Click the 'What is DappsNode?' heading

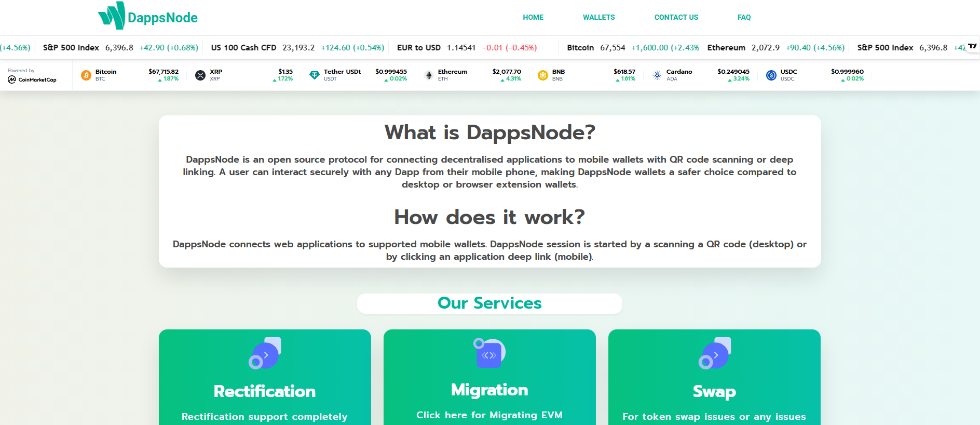coord(489,132)
